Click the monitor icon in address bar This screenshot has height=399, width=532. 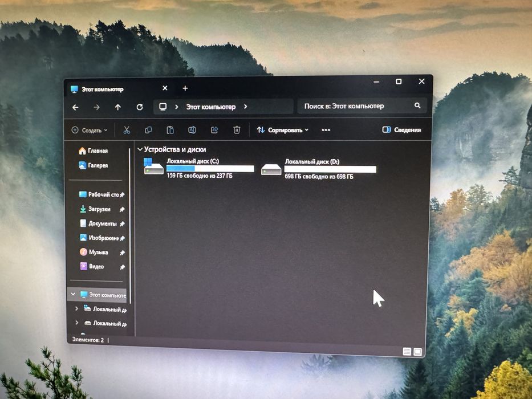click(x=163, y=107)
